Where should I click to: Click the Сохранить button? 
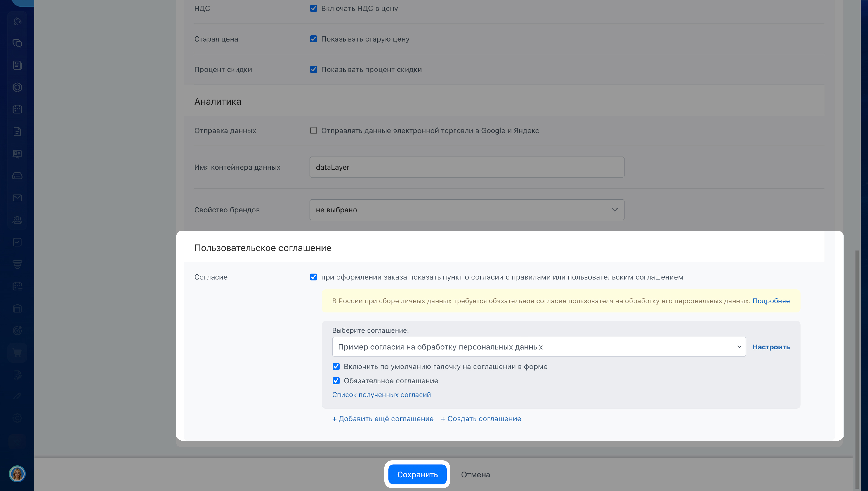click(417, 474)
